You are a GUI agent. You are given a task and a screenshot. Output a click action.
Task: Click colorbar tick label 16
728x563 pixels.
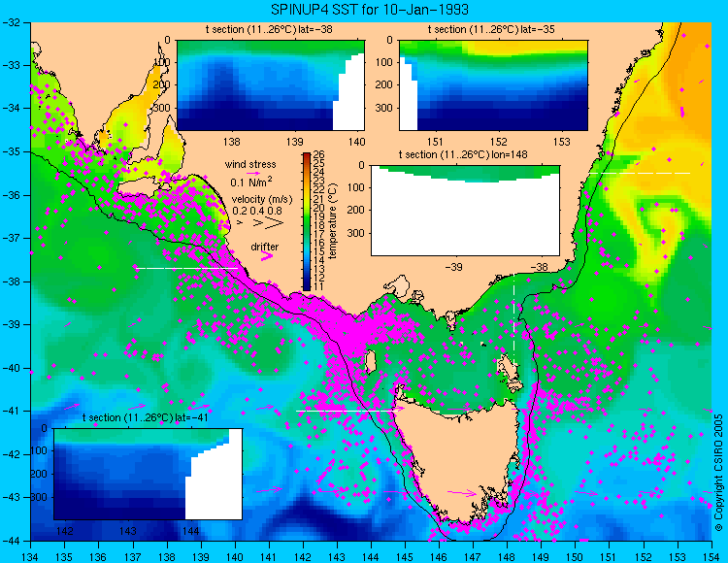[x=319, y=243]
